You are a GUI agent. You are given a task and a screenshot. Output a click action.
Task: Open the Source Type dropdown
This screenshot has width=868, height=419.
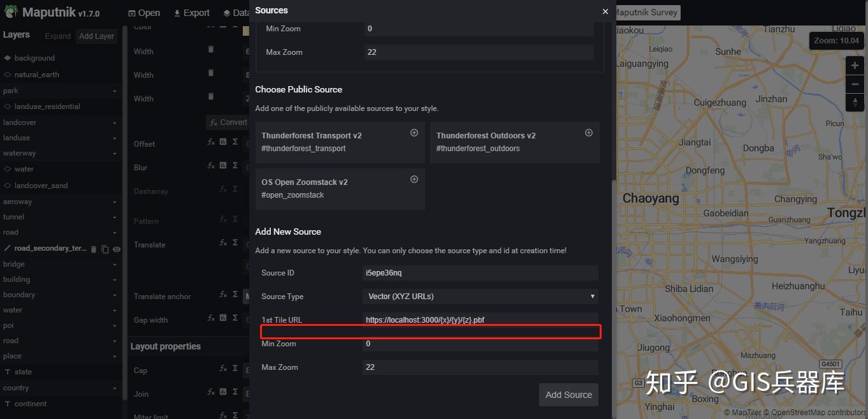(481, 297)
